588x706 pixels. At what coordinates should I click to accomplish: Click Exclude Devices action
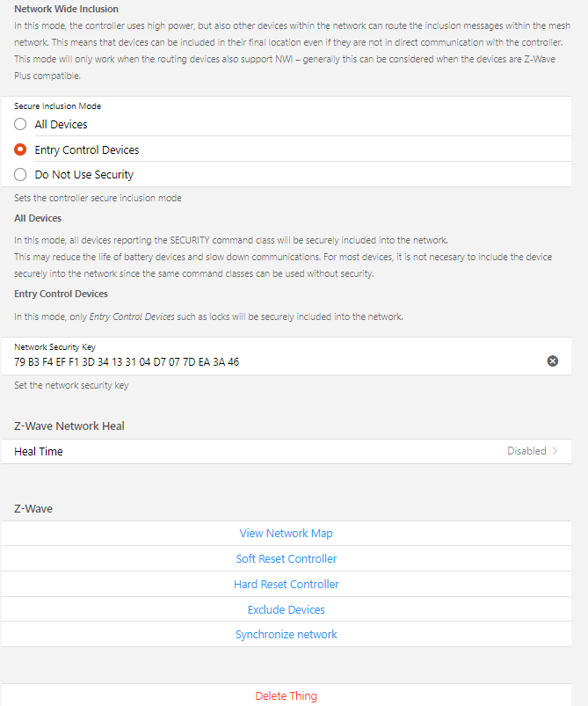[286, 609]
